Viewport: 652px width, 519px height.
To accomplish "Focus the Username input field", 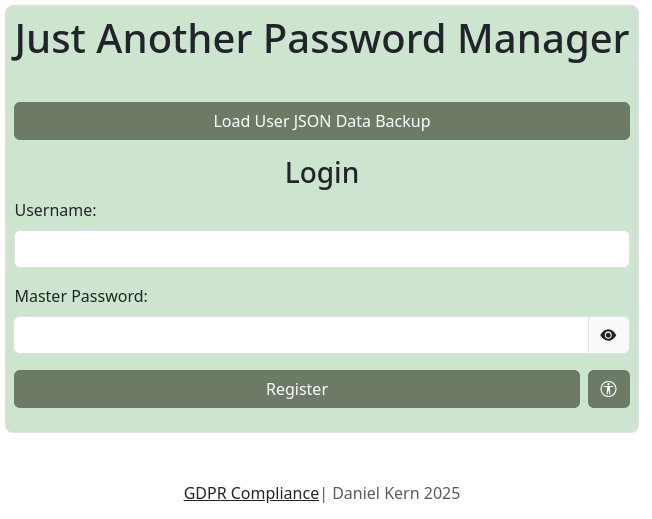I will coord(321,249).
